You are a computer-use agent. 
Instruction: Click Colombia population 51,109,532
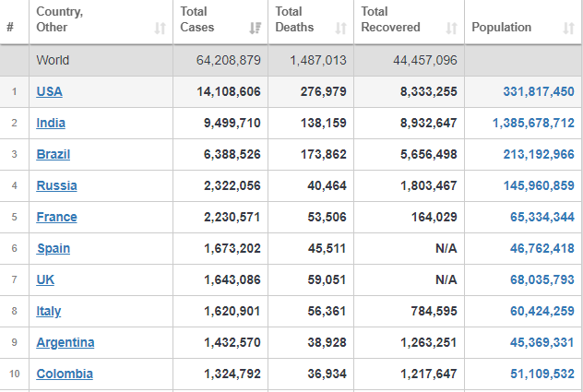pyautogui.click(x=542, y=374)
